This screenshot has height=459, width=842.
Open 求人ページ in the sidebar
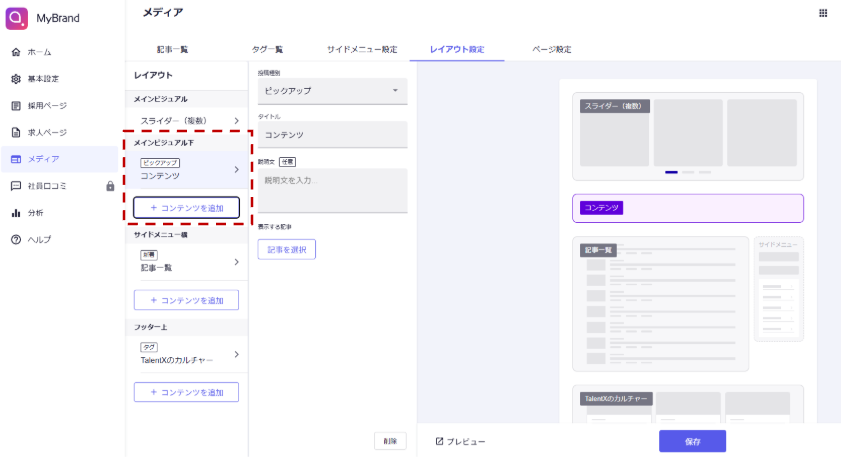pos(46,132)
